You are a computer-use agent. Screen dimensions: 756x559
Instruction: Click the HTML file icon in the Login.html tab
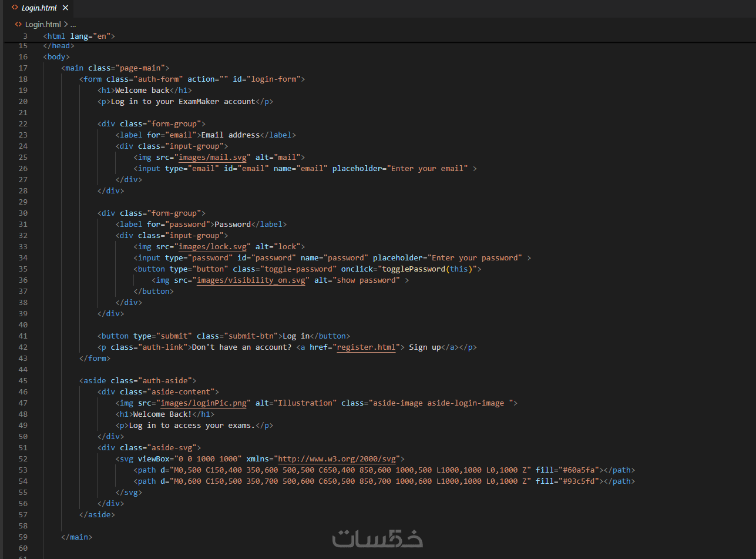pyautogui.click(x=15, y=8)
